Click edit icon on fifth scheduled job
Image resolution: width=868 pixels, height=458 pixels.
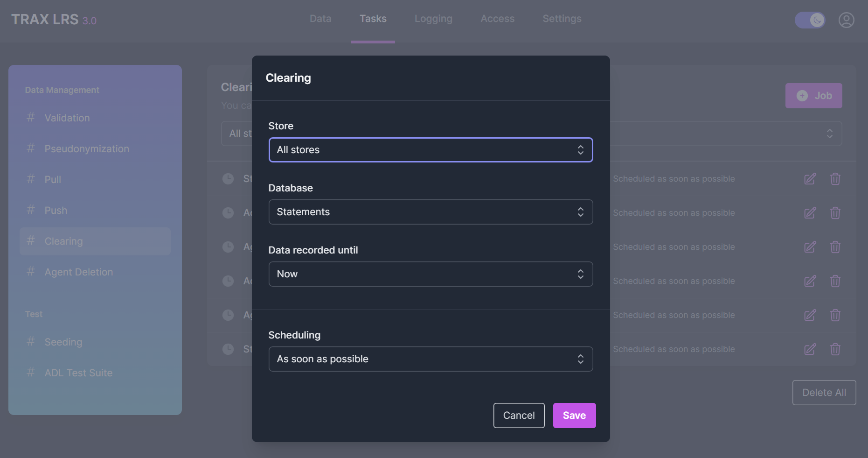[810, 315]
